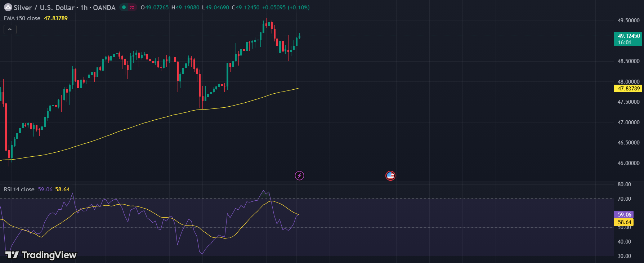Click the purple RSI value label 59.06
Image resolution: width=644 pixels, height=263 pixels.
click(624, 215)
